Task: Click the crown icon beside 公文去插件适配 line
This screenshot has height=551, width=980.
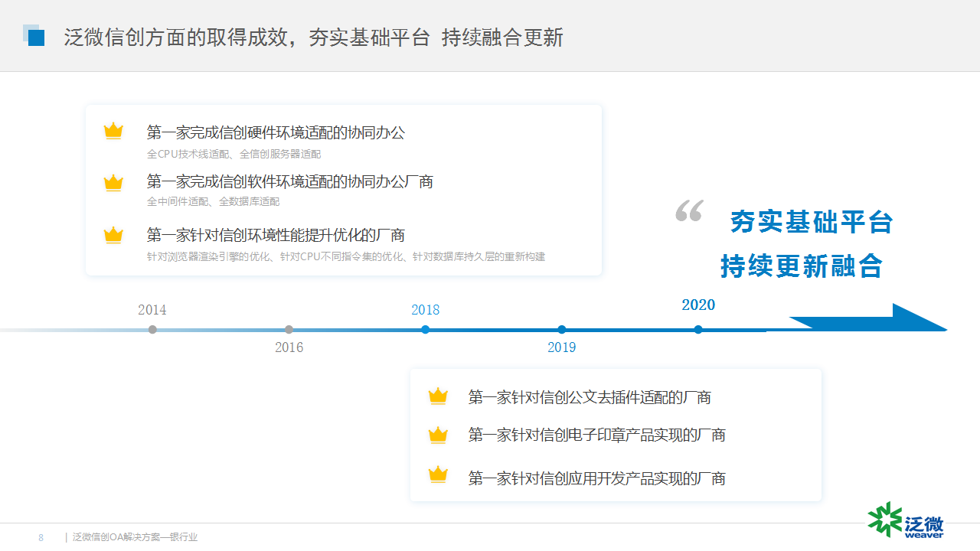Action: [438, 396]
